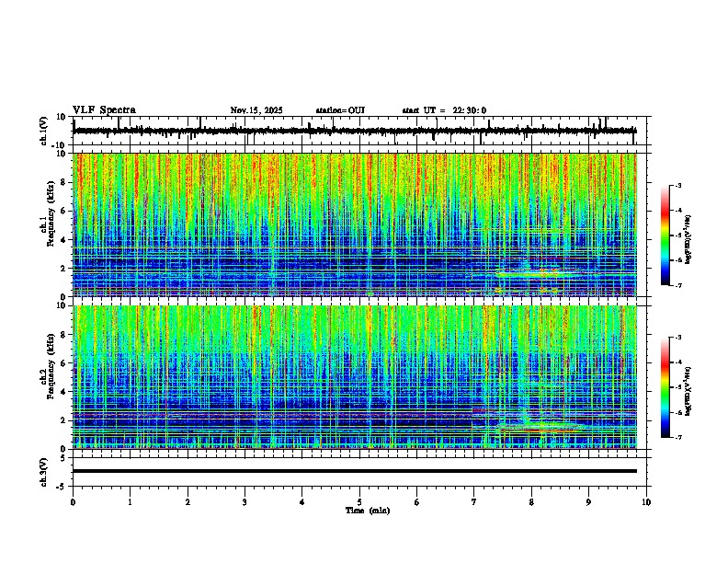
Task: Click the "VLF Spectra" title text
Action: (x=104, y=110)
